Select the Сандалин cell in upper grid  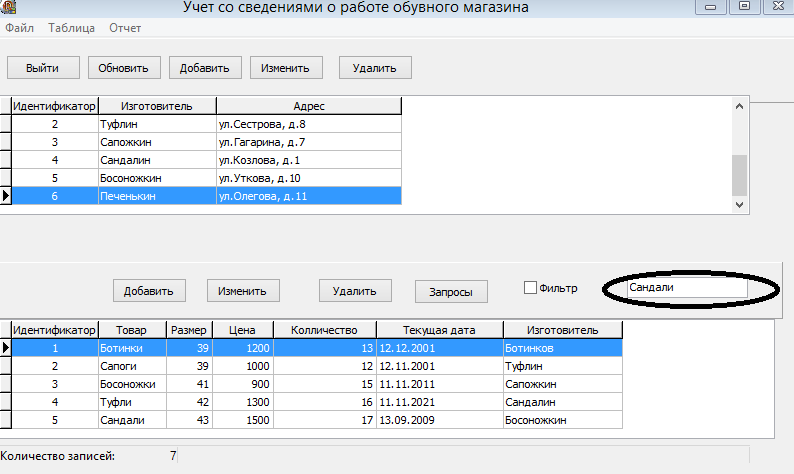(x=157, y=160)
